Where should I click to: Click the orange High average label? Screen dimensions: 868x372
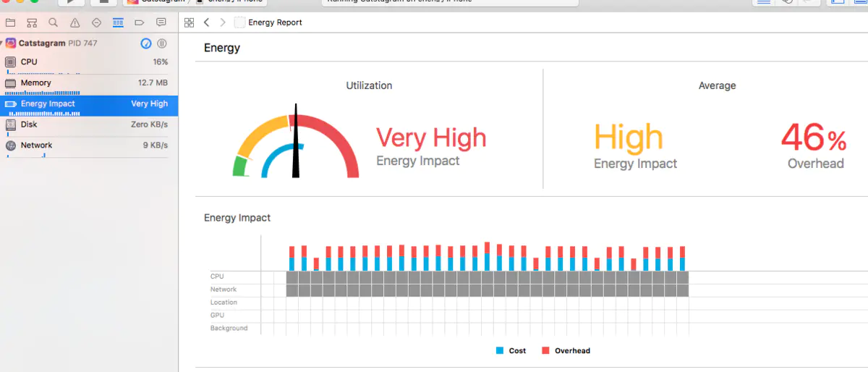628,138
